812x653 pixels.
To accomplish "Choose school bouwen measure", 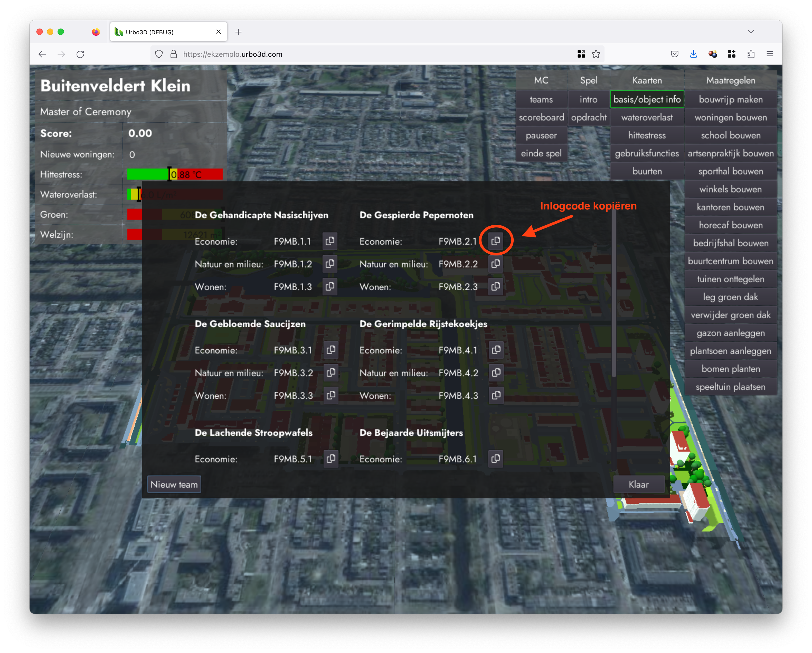I will click(731, 136).
